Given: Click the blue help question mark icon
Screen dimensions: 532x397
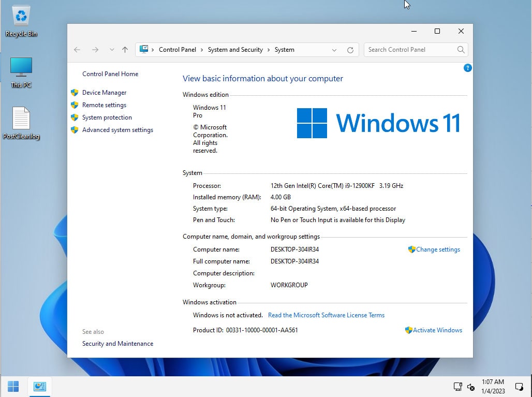Looking at the screenshot, I should (468, 68).
